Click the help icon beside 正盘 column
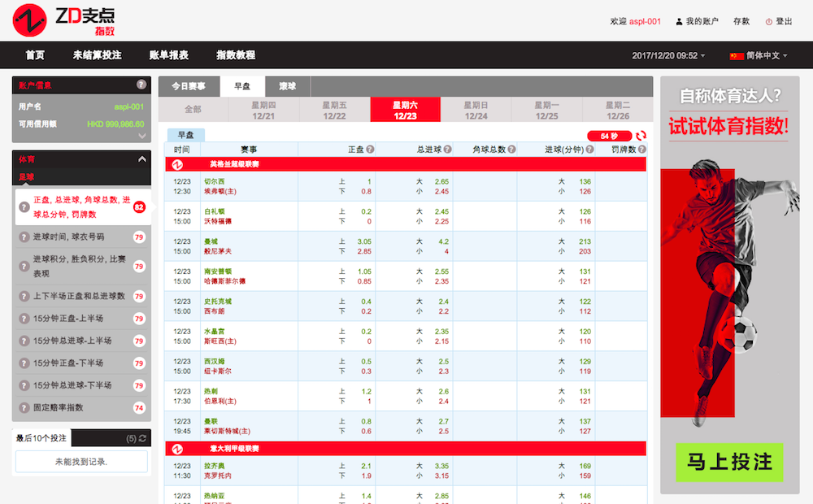Screen dimensions: 813x504 pyautogui.click(x=370, y=150)
